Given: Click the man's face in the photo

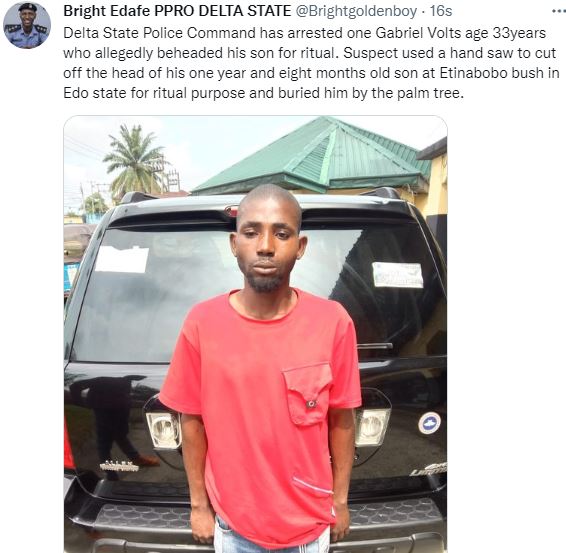Looking at the screenshot, I should point(267,249).
